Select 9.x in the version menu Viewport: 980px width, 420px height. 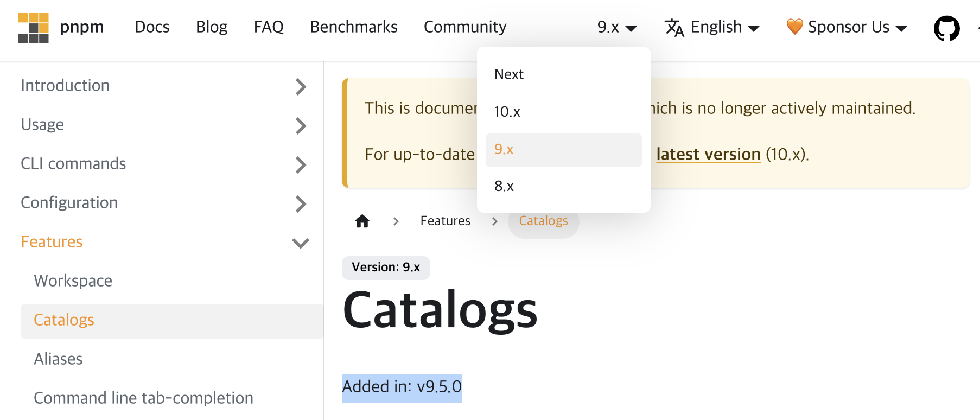(563, 150)
